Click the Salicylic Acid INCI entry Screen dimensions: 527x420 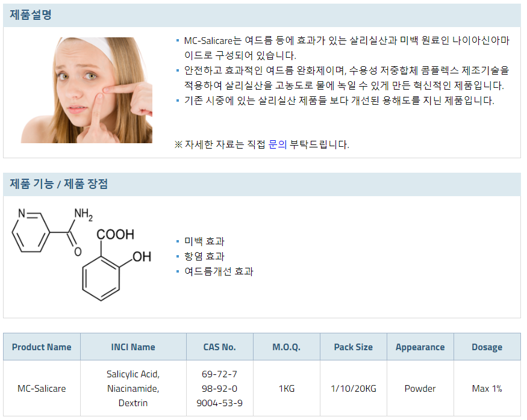point(133,374)
